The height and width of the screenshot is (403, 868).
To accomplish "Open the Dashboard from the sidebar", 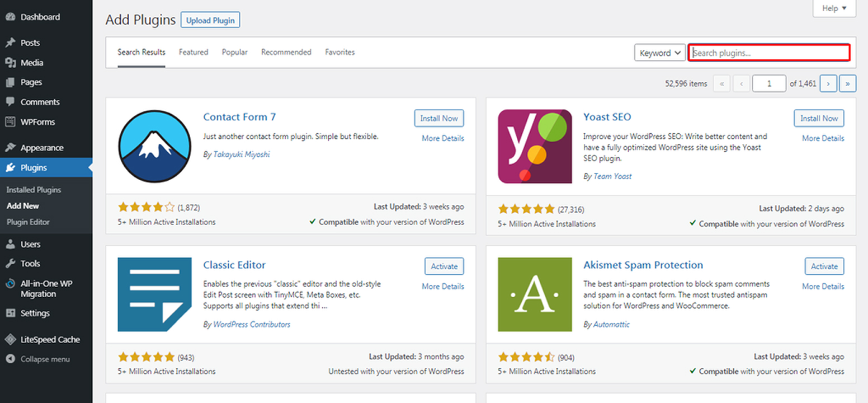I will 11,17.
